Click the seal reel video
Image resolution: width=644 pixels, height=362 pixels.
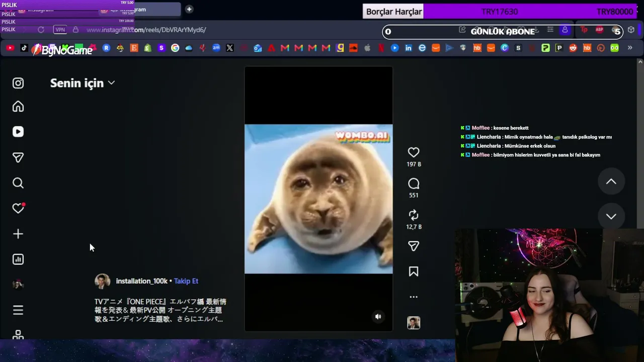[318, 199]
